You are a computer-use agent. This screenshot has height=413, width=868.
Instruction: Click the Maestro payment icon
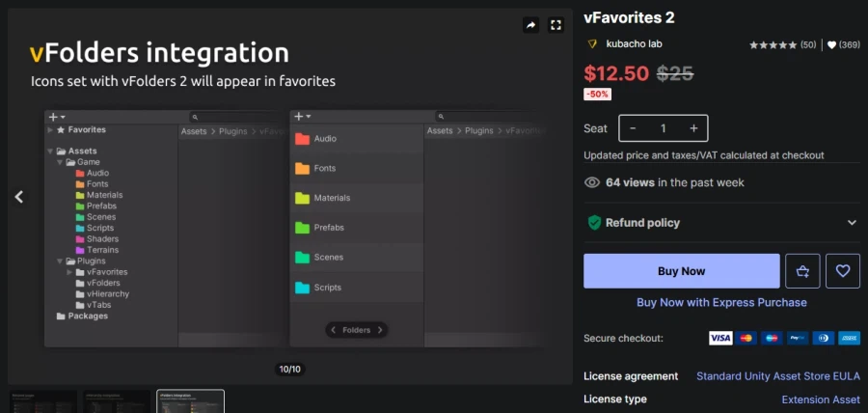coord(772,339)
